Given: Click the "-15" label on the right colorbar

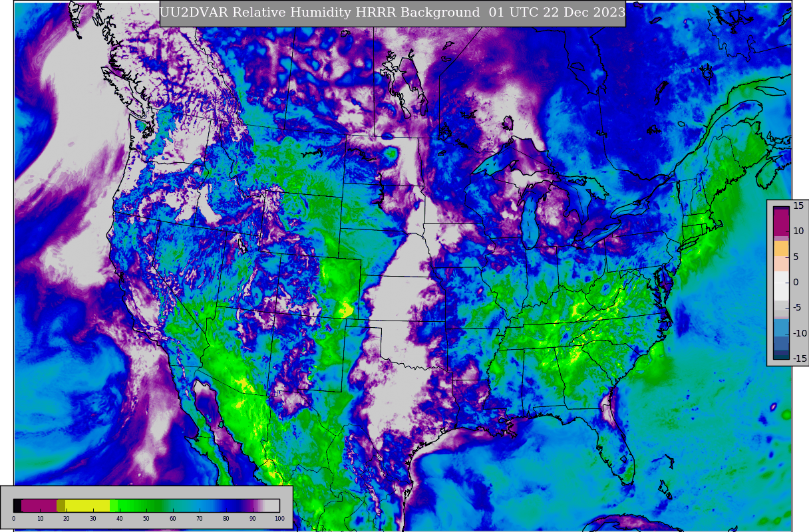Looking at the screenshot, I should coord(800,358).
